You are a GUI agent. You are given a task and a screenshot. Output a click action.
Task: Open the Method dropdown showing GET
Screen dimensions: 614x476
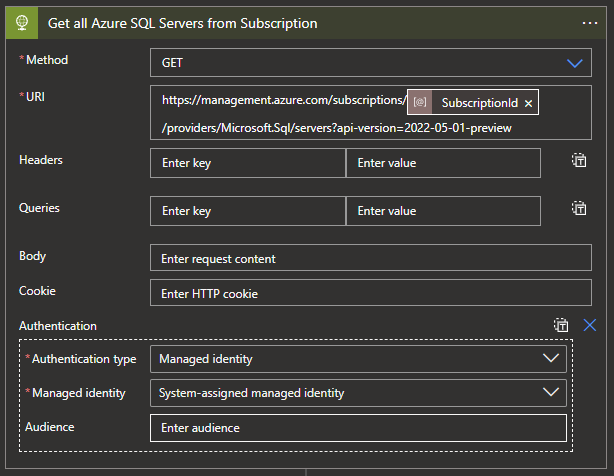pyautogui.click(x=371, y=63)
